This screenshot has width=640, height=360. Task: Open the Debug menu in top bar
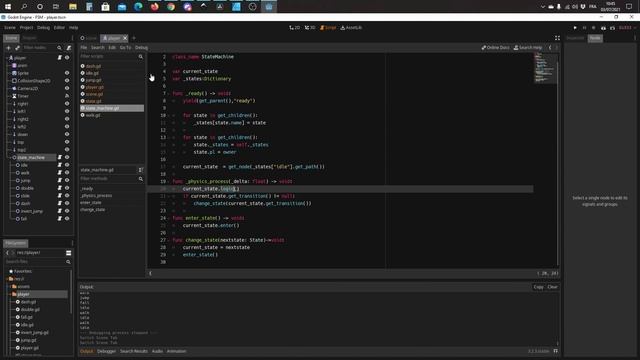(43, 28)
